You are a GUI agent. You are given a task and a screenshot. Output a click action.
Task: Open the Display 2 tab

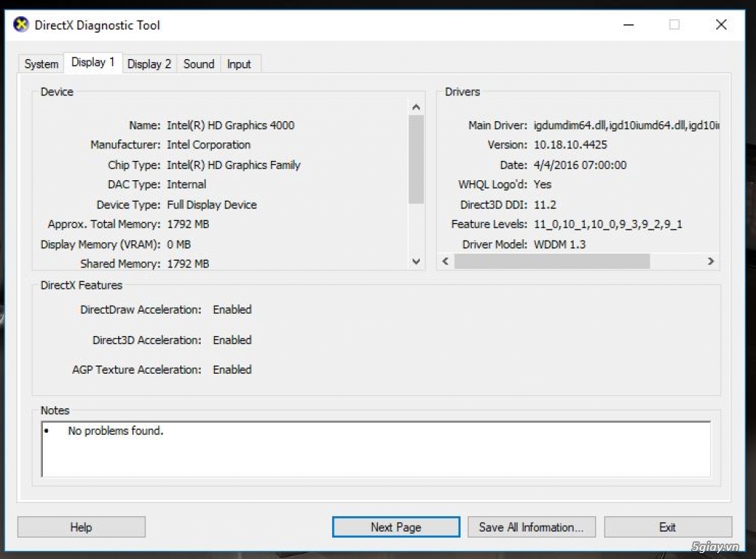pyautogui.click(x=149, y=64)
